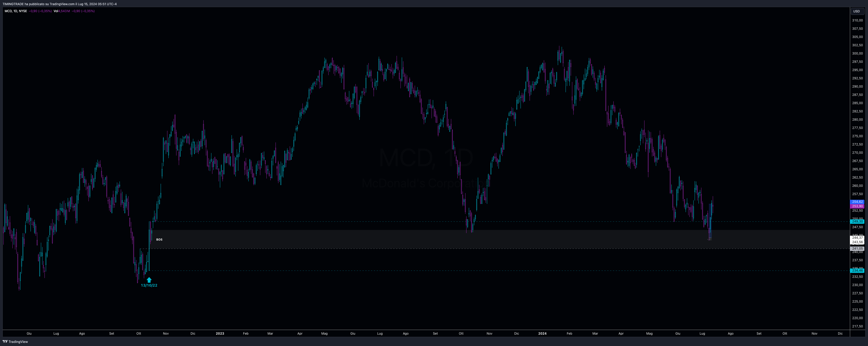Click the gray 241,05 level label
868x346 pixels.
pyautogui.click(x=857, y=249)
